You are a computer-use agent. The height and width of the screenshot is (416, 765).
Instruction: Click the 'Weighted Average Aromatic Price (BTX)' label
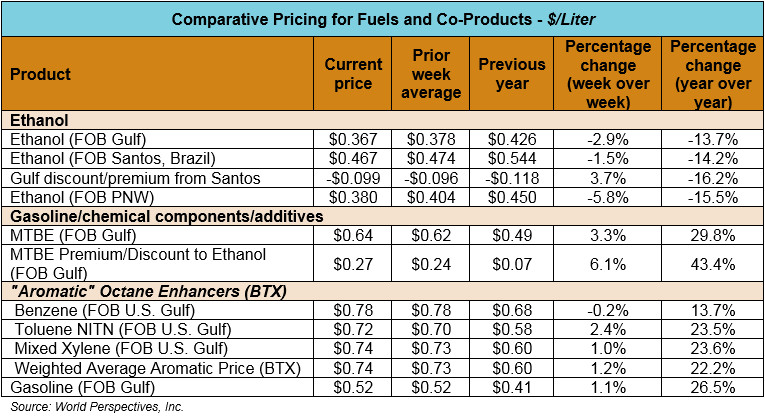point(143,369)
